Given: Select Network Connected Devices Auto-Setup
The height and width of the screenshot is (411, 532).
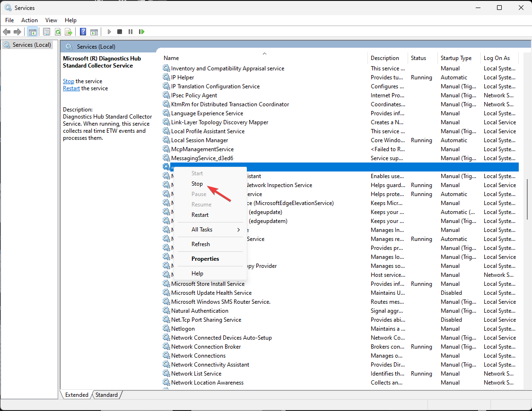Looking at the screenshot, I should [340, 338].
